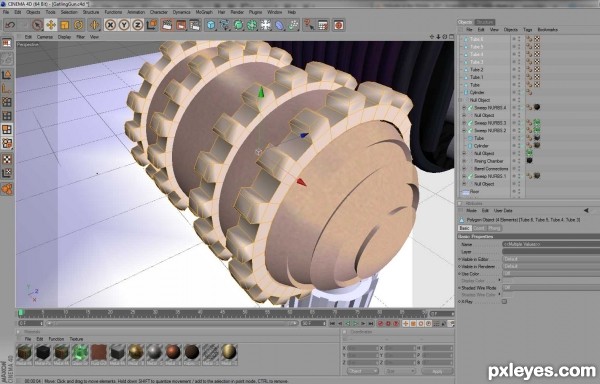This screenshot has height=384, width=600.
Task: Open the deformer objects capsule icon
Action: click(280, 25)
